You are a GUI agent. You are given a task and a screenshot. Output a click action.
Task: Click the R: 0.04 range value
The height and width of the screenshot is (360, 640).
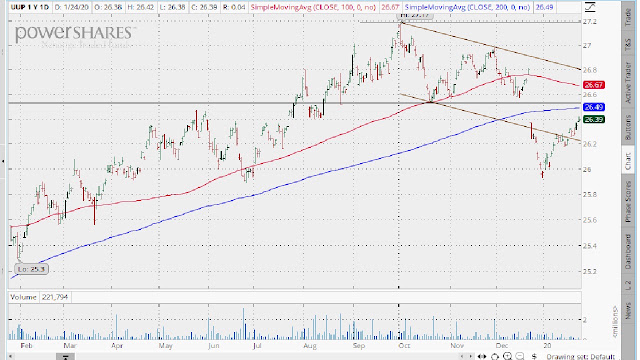point(234,7)
